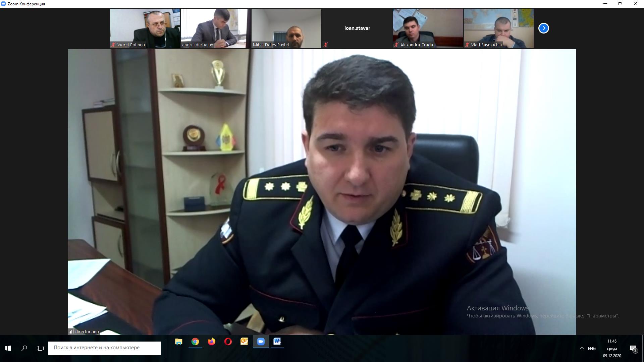Open Windows Start menu
This screenshot has height=362, width=644.
[8, 348]
